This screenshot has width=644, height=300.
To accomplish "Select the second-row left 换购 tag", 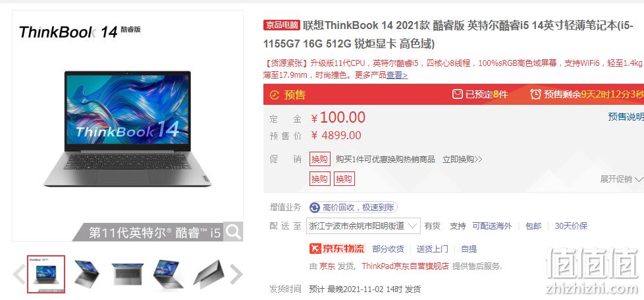I will coord(319,179).
